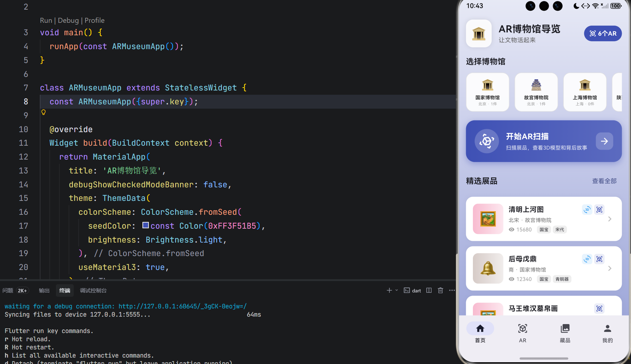
Task: Tap the AR icon on 后母戊鼎 card
Action: click(600, 259)
